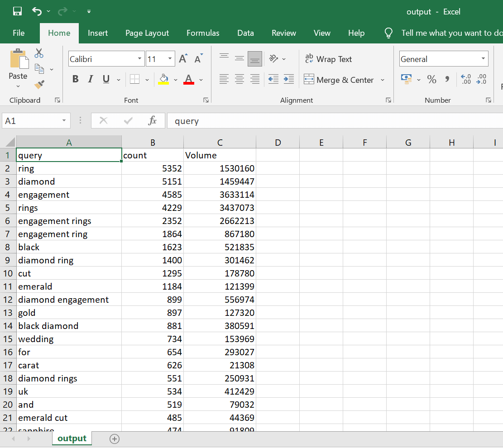Screen dimensions: 503x448
Task: Toggle Align Left icon
Action: pyautogui.click(x=224, y=79)
